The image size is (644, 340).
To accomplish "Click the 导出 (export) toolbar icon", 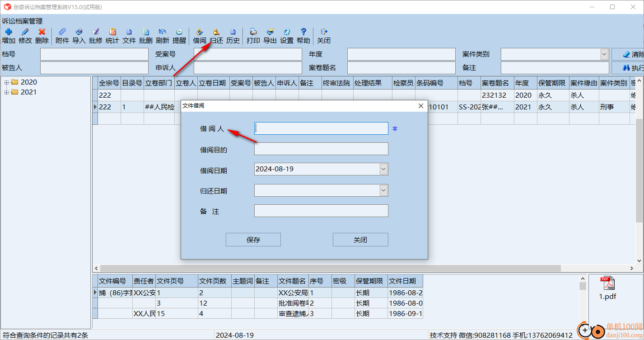I will pos(270,36).
